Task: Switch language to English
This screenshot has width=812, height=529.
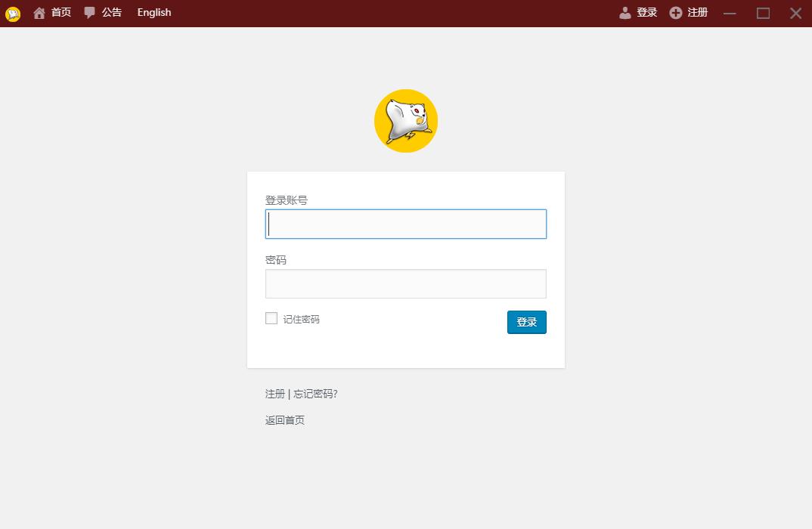Action: tap(154, 12)
